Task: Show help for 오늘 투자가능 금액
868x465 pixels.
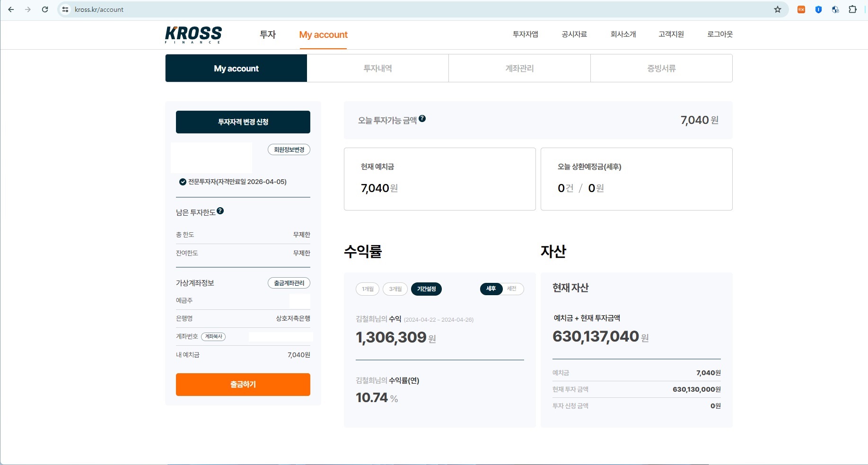Action: [422, 119]
